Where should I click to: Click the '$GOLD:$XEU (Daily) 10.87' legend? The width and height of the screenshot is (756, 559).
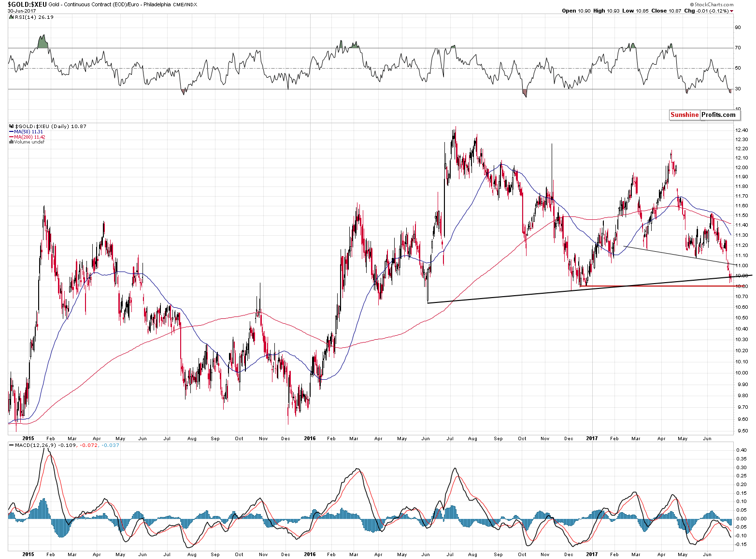click(51, 126)
